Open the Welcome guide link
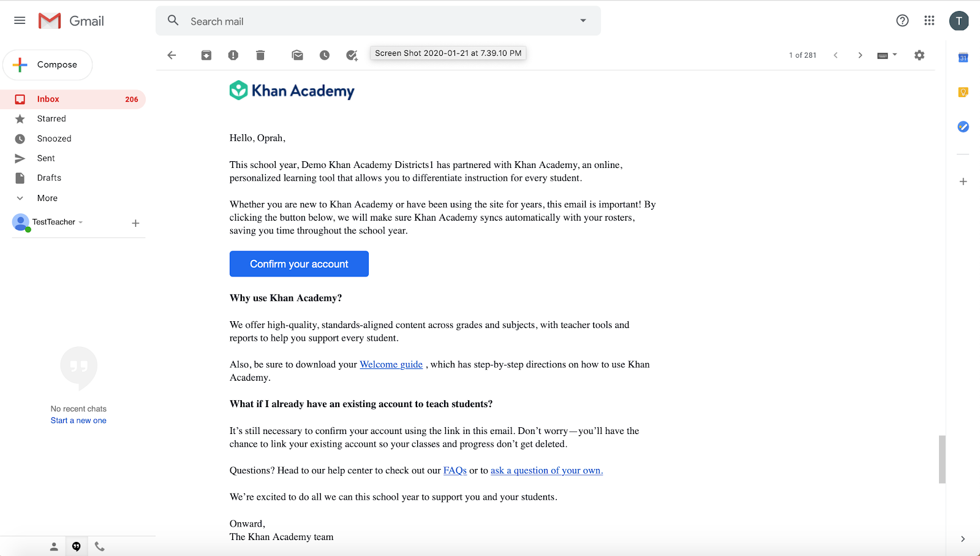 (391, 364)
